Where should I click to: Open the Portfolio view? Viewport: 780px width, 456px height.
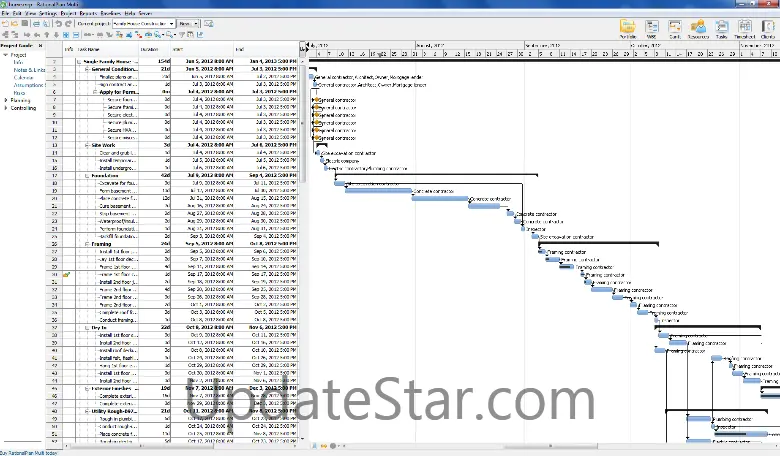(x=628, y=29)
